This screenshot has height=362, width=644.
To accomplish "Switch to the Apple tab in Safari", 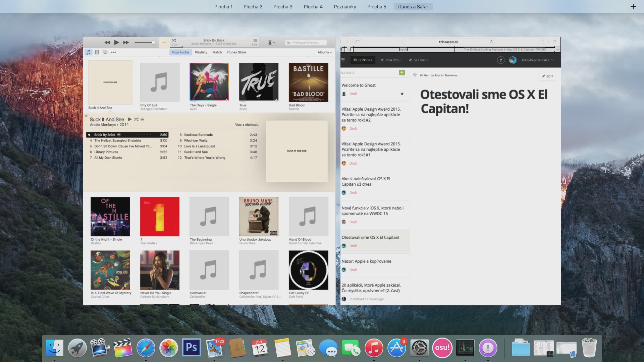I will coord(404,49).
